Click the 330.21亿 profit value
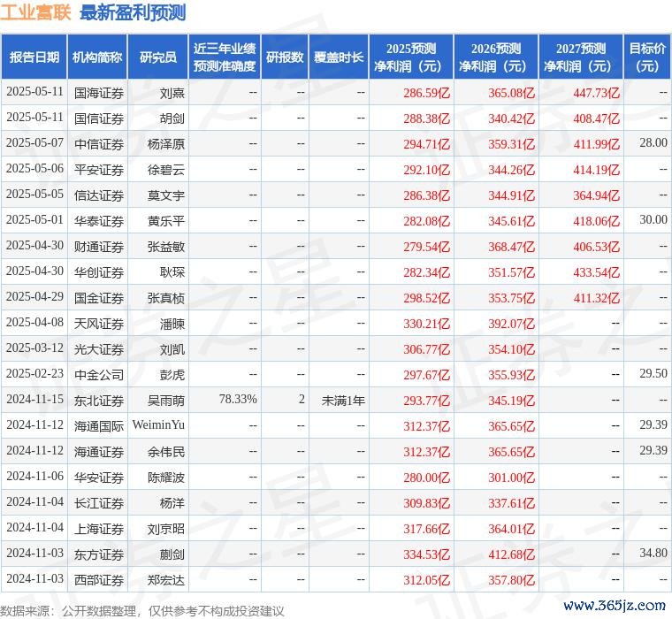This screenshot has height=619, width=672. coord(426,324)
